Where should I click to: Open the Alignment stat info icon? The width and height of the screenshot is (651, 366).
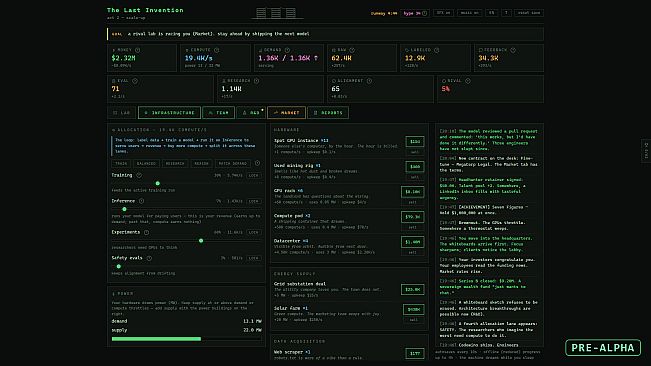369,81
